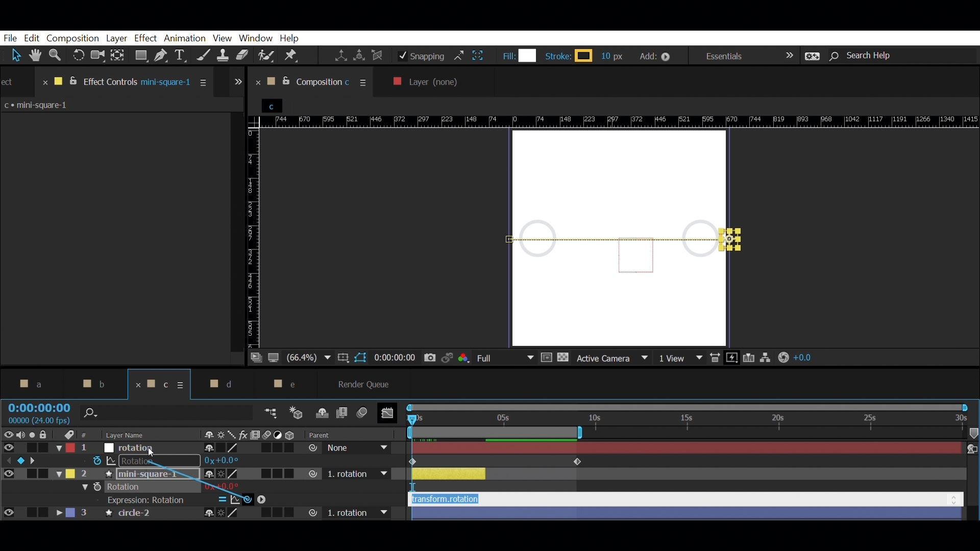The image size is (980, 551).
Task: Select the Rectangle shape tool
Action: [141, 56]
